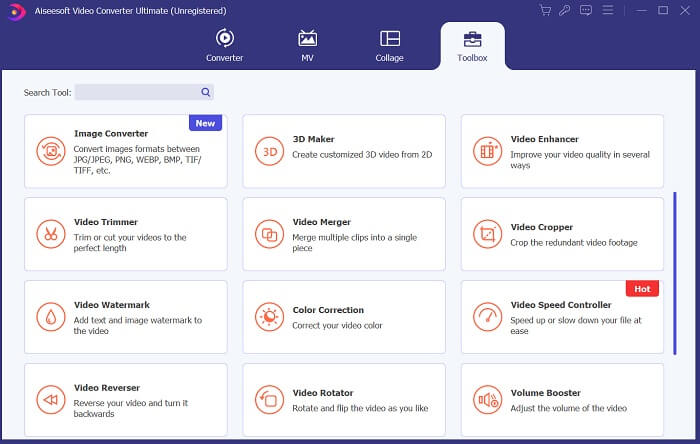Click "Trim or cut your videos" description
This screenshot has height=444, width=700.
[130, 243]
